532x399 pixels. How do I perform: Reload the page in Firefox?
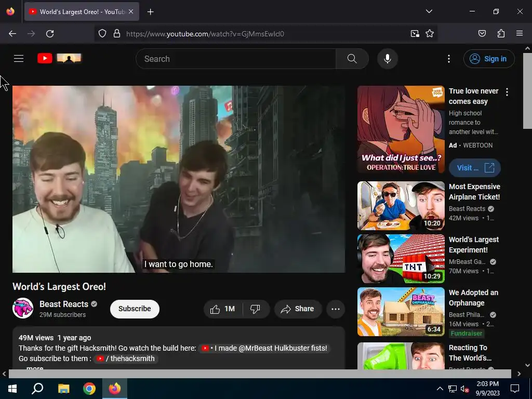(50, 34)
